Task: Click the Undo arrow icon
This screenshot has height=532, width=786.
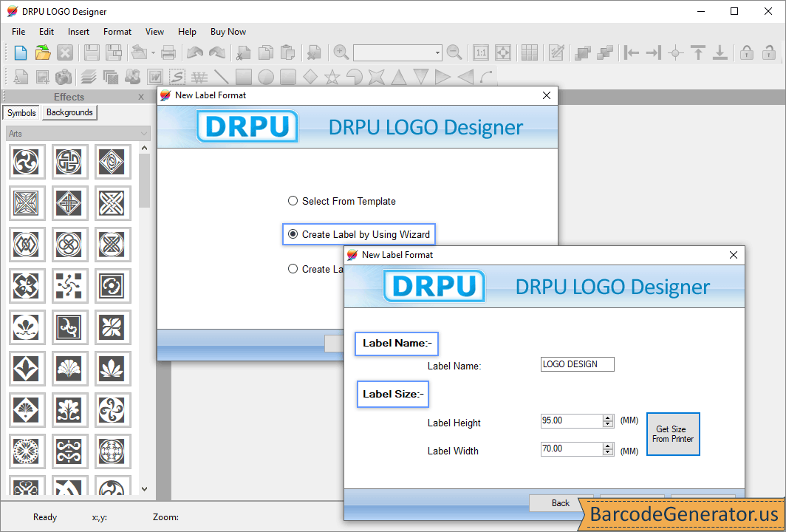Action: coord(195,52)
